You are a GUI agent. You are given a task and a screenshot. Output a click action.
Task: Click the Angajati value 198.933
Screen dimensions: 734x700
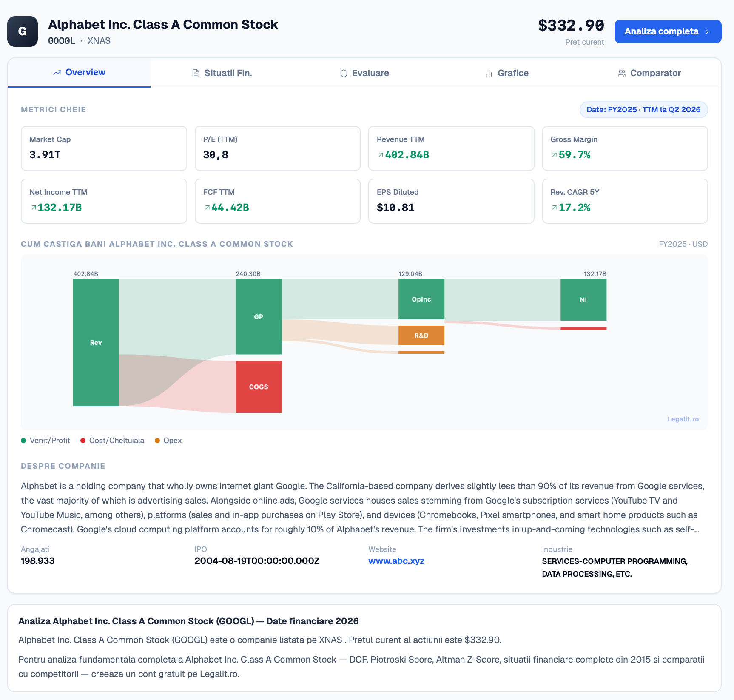tap(38, 561)
